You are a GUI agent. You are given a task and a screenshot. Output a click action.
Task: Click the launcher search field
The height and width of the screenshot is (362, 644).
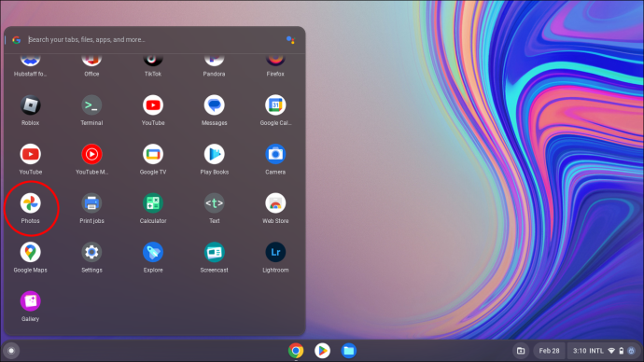point(154,40)
